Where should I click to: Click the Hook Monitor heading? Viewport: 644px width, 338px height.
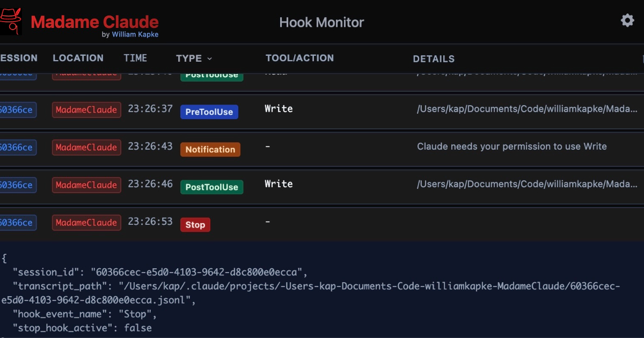click(x=321, y=23)
